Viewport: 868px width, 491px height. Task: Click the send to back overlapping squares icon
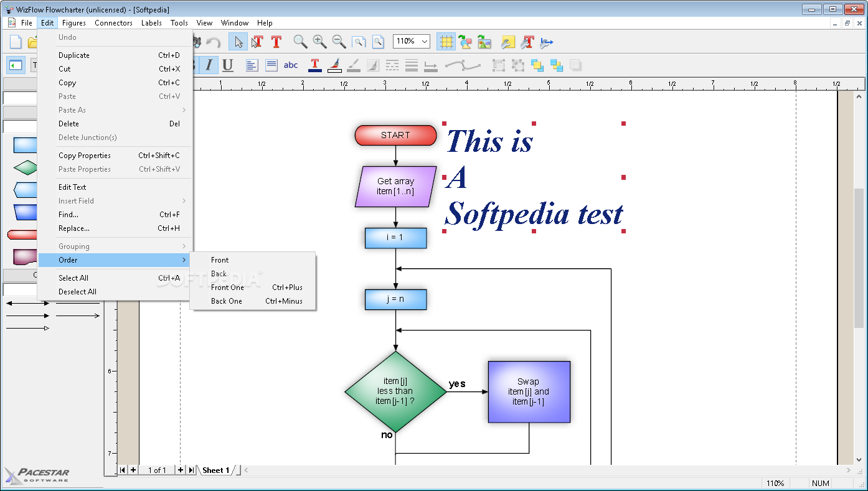pos(556,65)
